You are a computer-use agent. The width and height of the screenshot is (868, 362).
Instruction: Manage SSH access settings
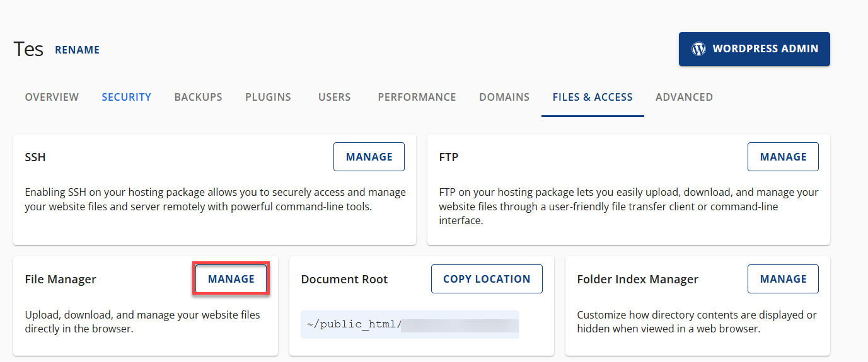[x=369, y=157]
